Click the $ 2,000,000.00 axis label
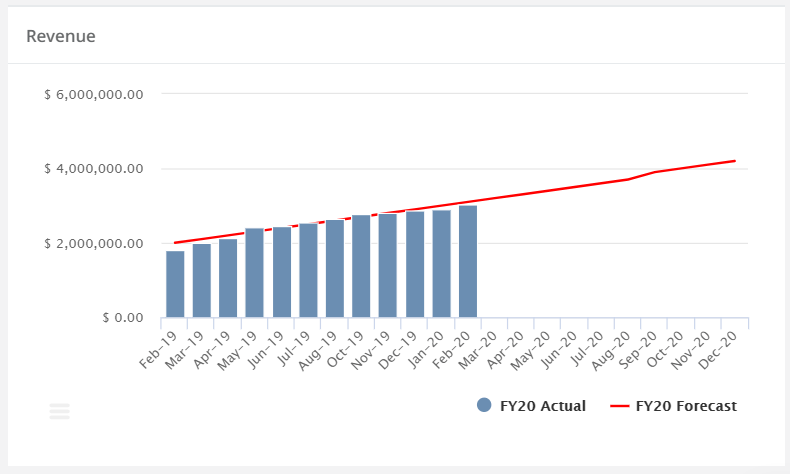Screen dimensions: 790x474 (94, 243)
